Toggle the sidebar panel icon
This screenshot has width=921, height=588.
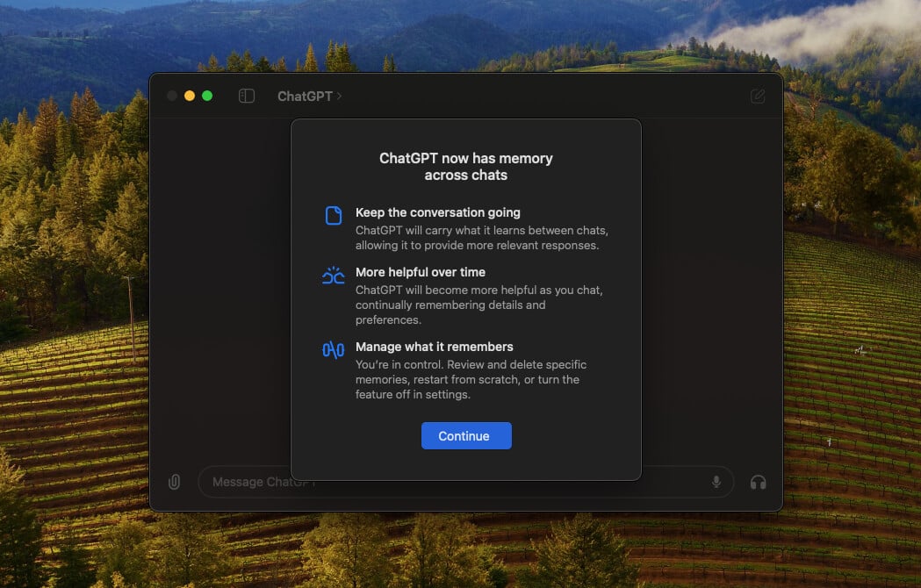coord(247,96)
